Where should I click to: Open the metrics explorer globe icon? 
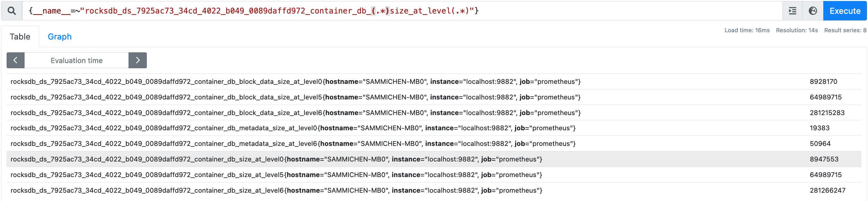click(x=813, y=11)
